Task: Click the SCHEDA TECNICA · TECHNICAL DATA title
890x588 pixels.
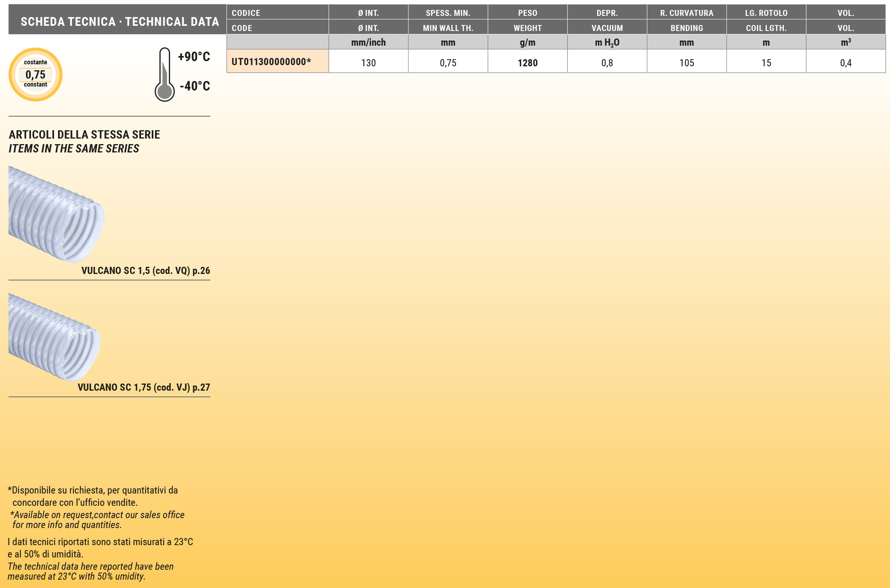Action: coord(120,21)
